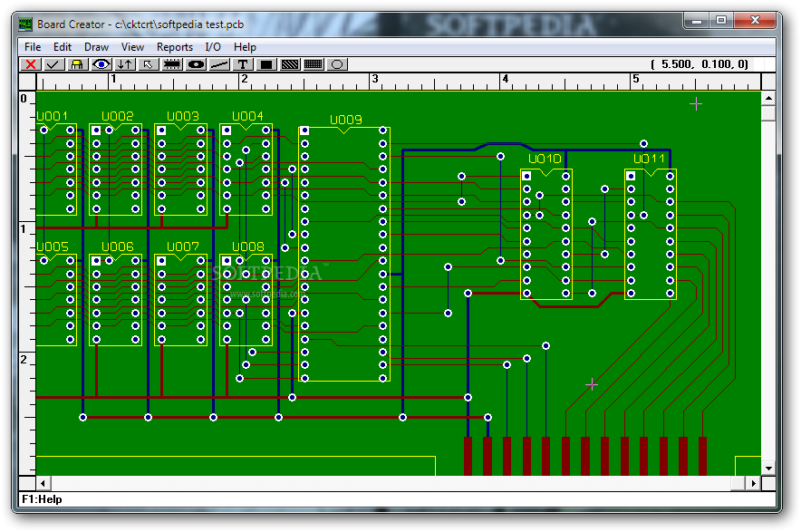Screen dimensions: 801x532
Task: Click the vertical scrollbar up arrow
Action: 768,97
